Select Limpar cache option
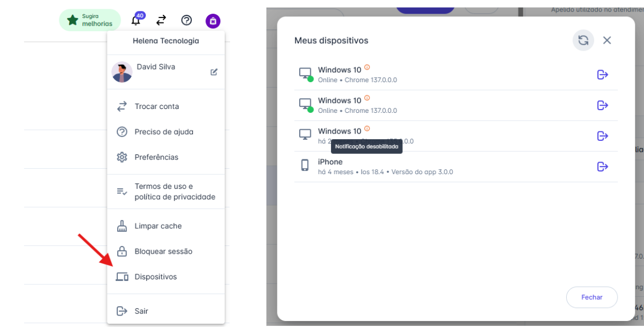This screenshot has height=327, width=644. click(x=158, y=226)
